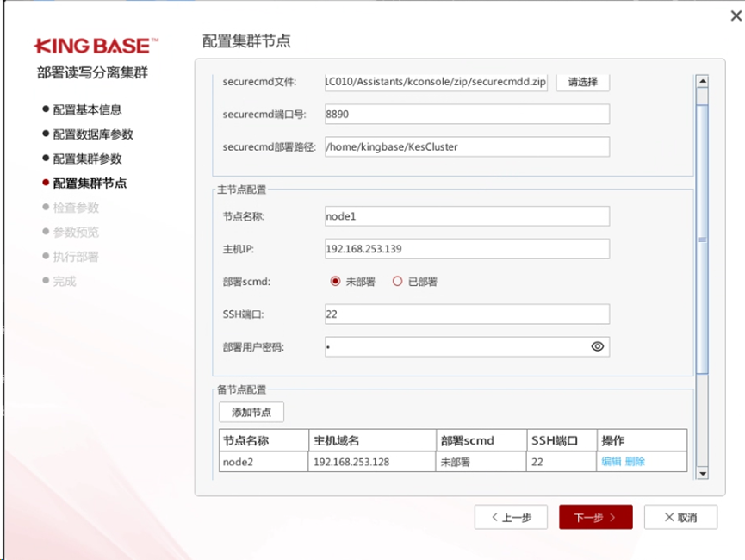Click the 主机IP input field

coord(466,249)
